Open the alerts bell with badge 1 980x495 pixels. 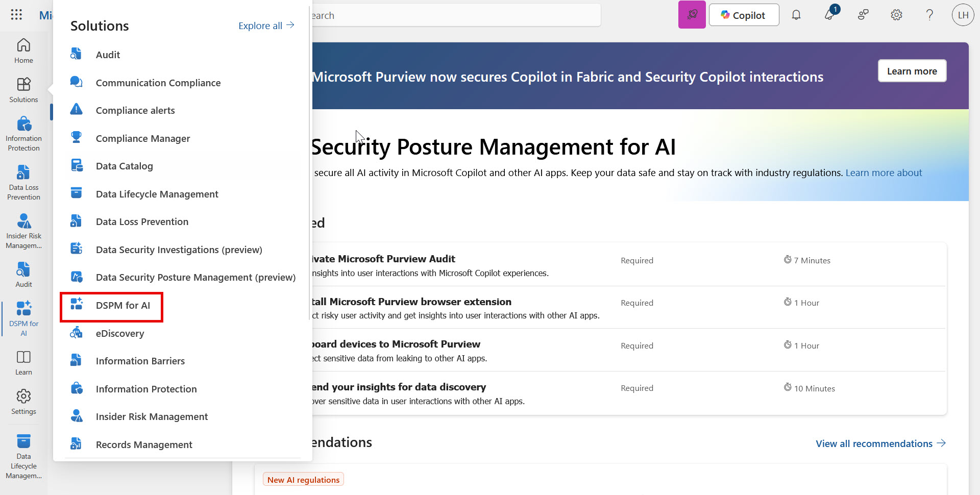click(829, 15)
